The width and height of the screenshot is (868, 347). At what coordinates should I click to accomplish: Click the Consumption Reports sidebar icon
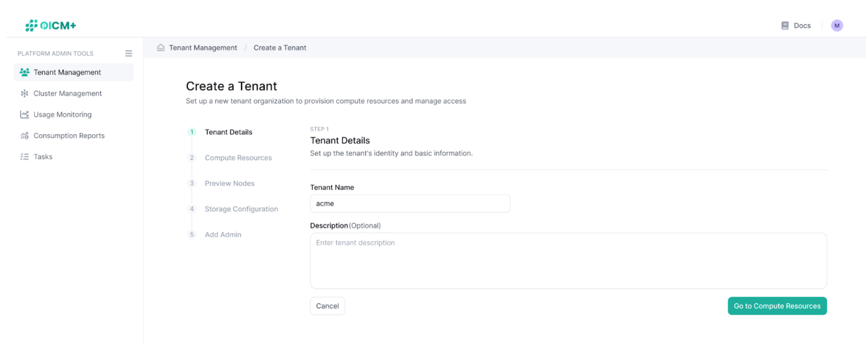(x=24, y=136)
